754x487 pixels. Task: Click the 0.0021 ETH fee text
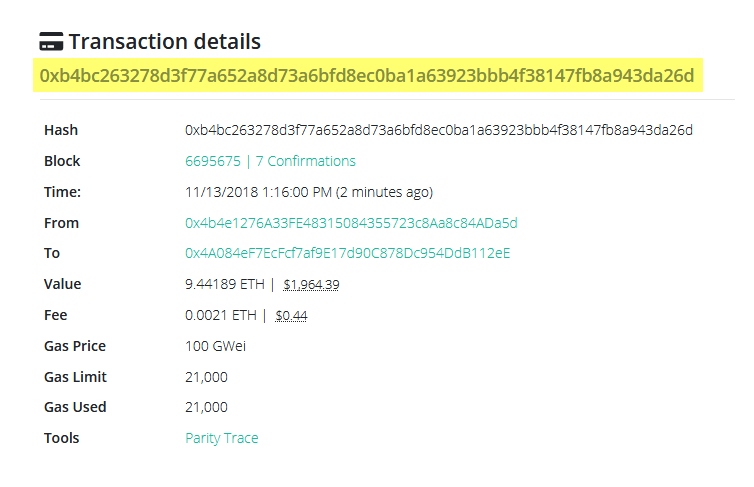coord(221,315)
